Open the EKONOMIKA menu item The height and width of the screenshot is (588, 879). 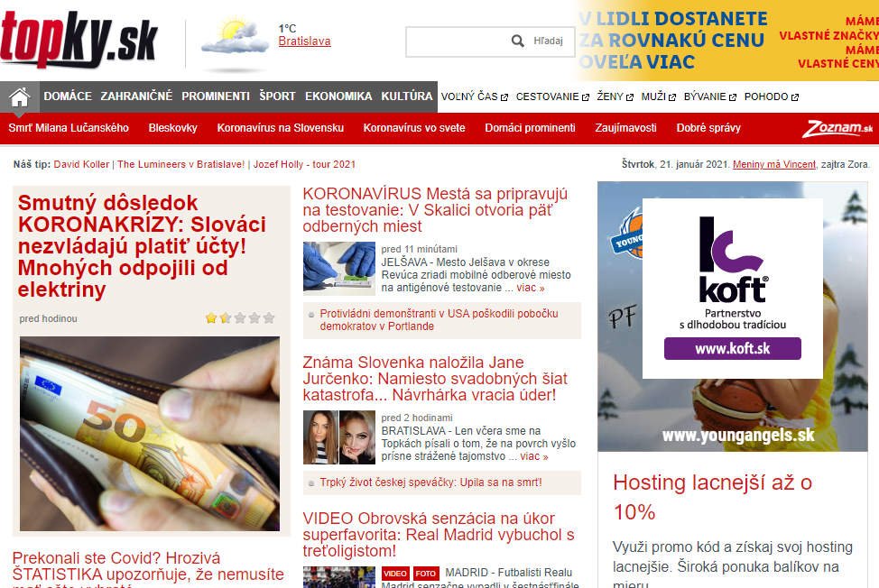[338, 96]
